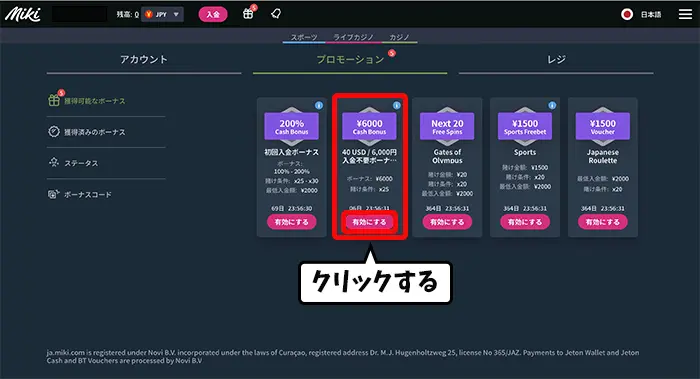This screenshot has width=700, height=379.
Task: Click the pink 入金 deposit button
Action: coord(213,14)
